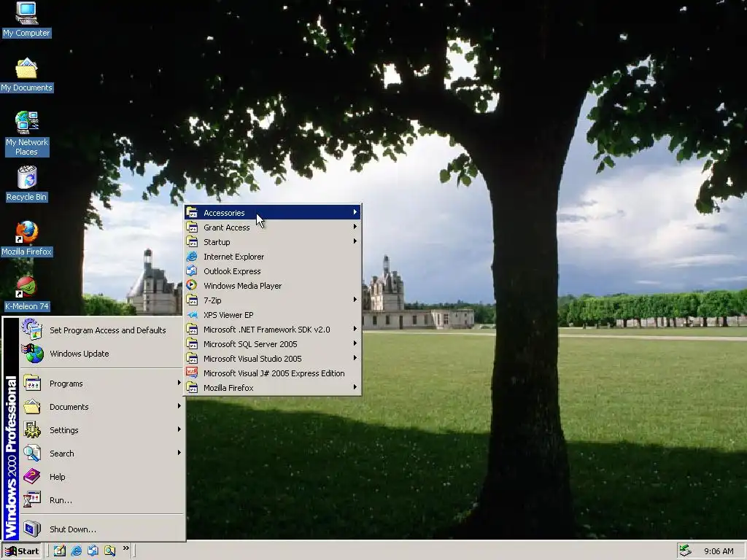This screenshot has width=747, height=560.
Task: Click the 9:06 AM taskbar clock
Action: point(719,551)
